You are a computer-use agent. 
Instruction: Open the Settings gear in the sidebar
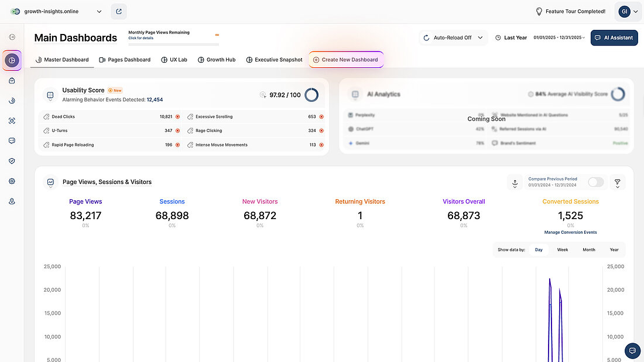[x=12, y=180]
